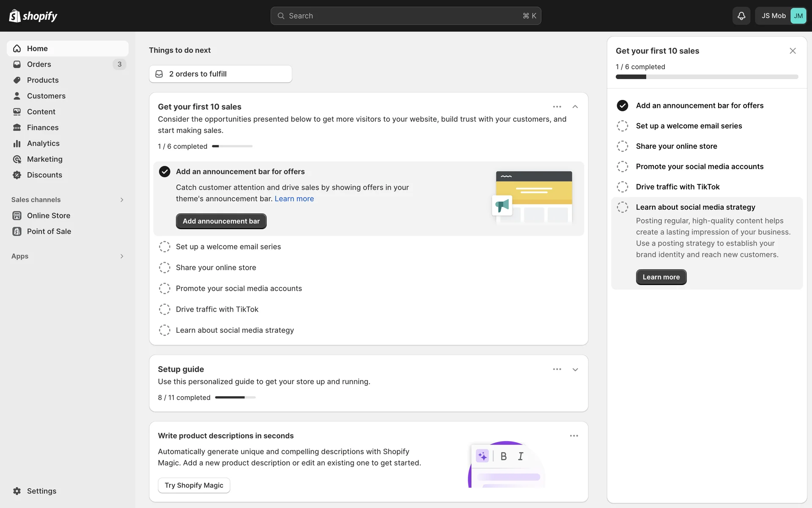Click 'Try Shopify Magic' button

coord(194,485)
